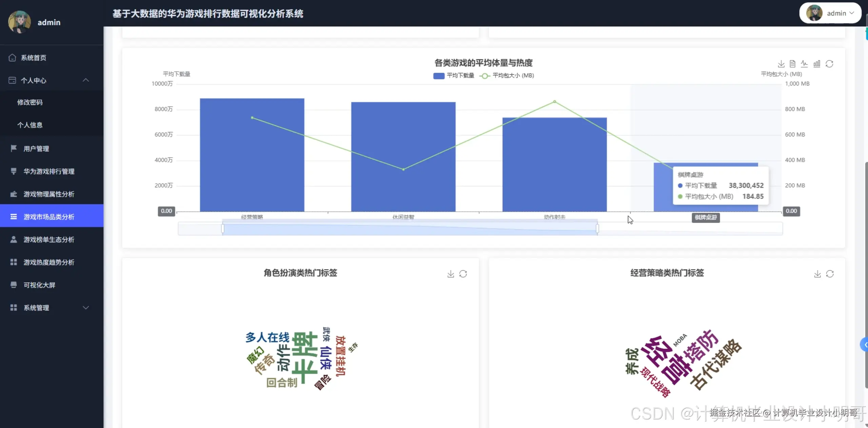Expand the 系统管理 submenu
Image resolution: width=868 pixels, height=428 pixels.
(86, 308)
